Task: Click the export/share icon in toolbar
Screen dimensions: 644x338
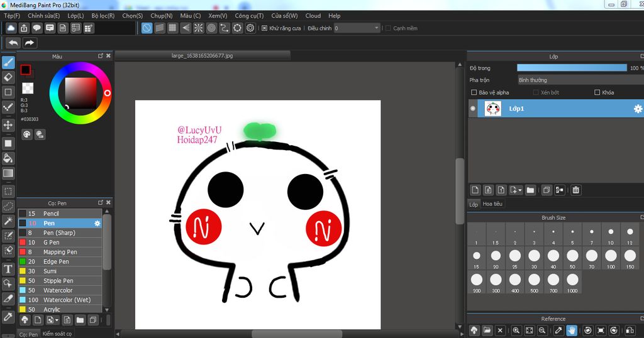Action: (x=24, y=28)
